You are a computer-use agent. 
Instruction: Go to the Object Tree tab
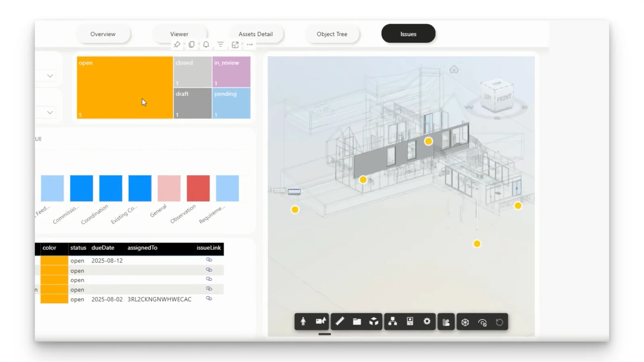332,34
